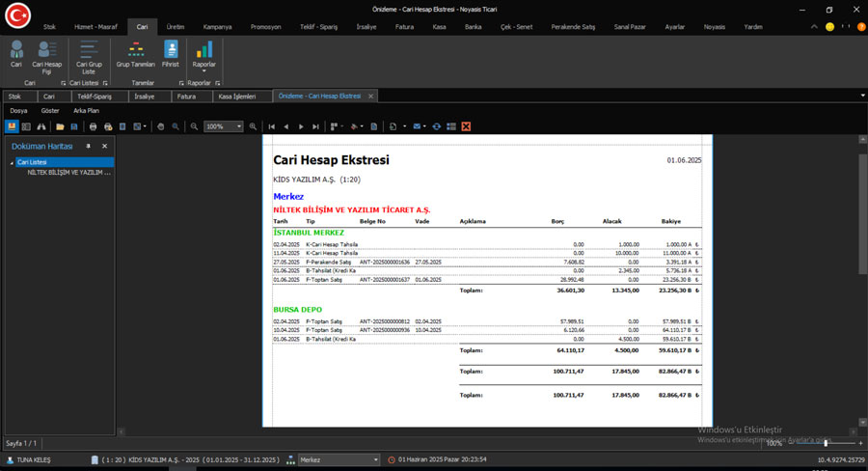Viewport: 868px width, 471px height.
Task: Close the Önizleme - Cari Hesap Ekstresi tab
Action: point(371,97)
